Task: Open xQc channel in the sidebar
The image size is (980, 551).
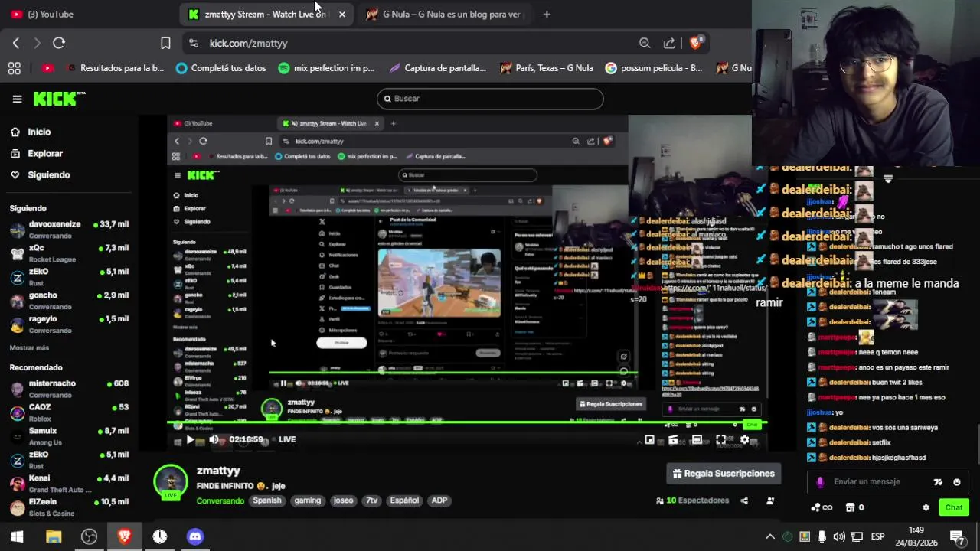Action: point(69,253)
